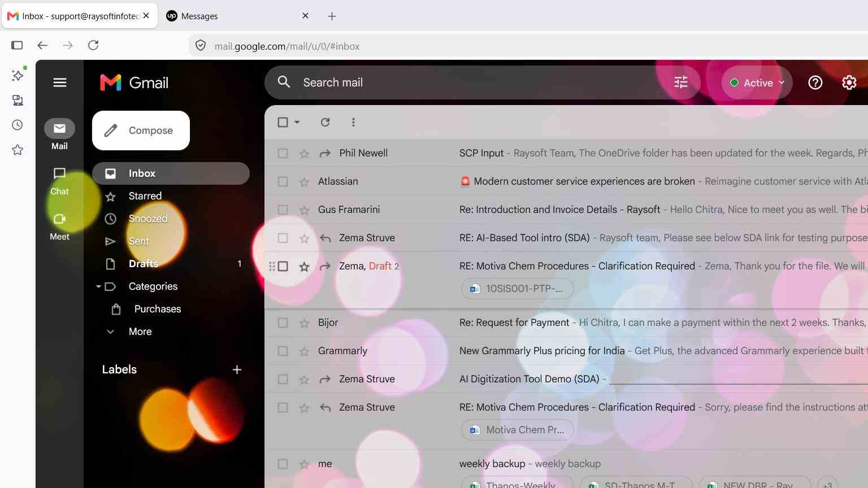
Task: Expand the More section in sidebar
Action: click(140, 332)
